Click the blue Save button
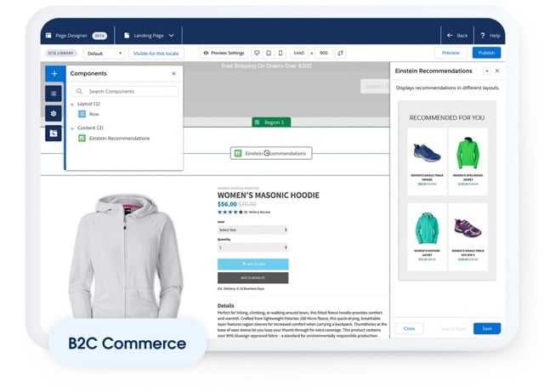This screenshot has width=544, height=392. pos(487,328)
